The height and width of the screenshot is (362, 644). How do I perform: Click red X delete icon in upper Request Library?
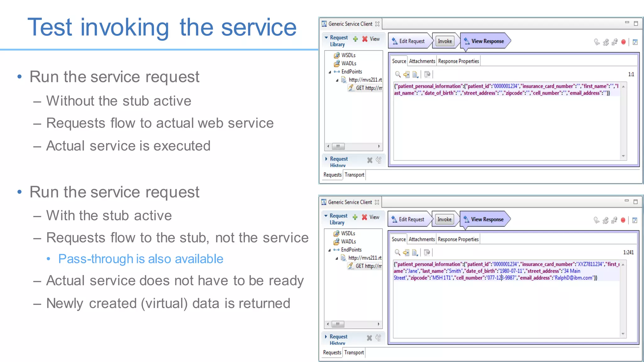365,39
